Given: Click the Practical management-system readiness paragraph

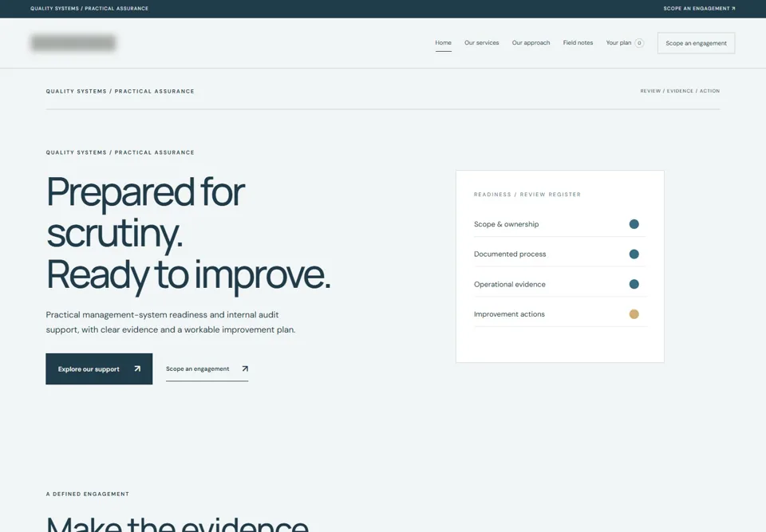Looking at the screenshot, I should tap(171, 322).
